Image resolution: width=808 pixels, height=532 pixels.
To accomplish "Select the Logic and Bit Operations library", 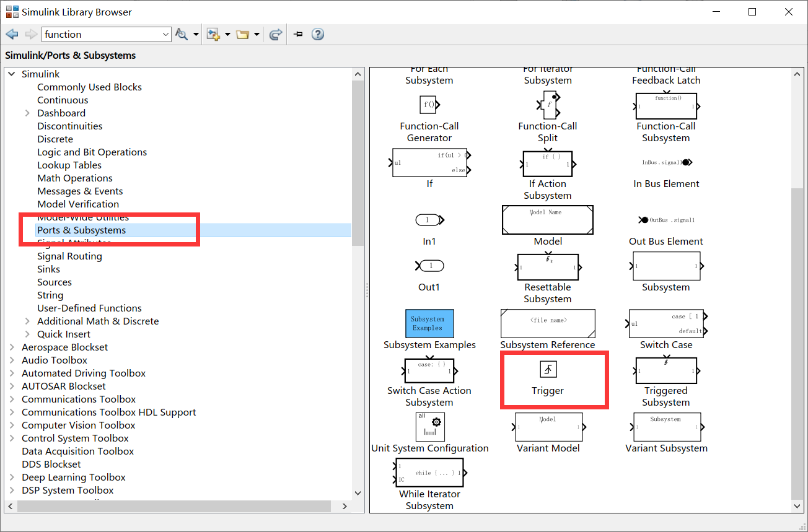I will [92, 152].
